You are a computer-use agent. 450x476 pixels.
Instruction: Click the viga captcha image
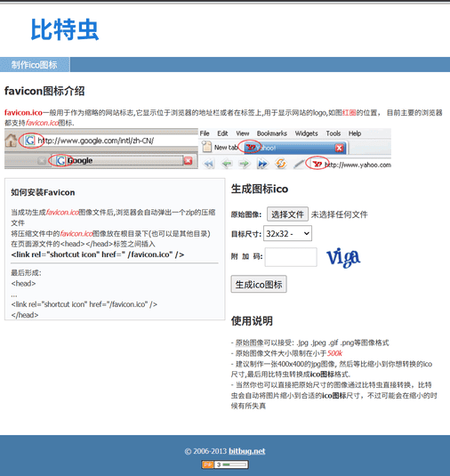point(343,257)
